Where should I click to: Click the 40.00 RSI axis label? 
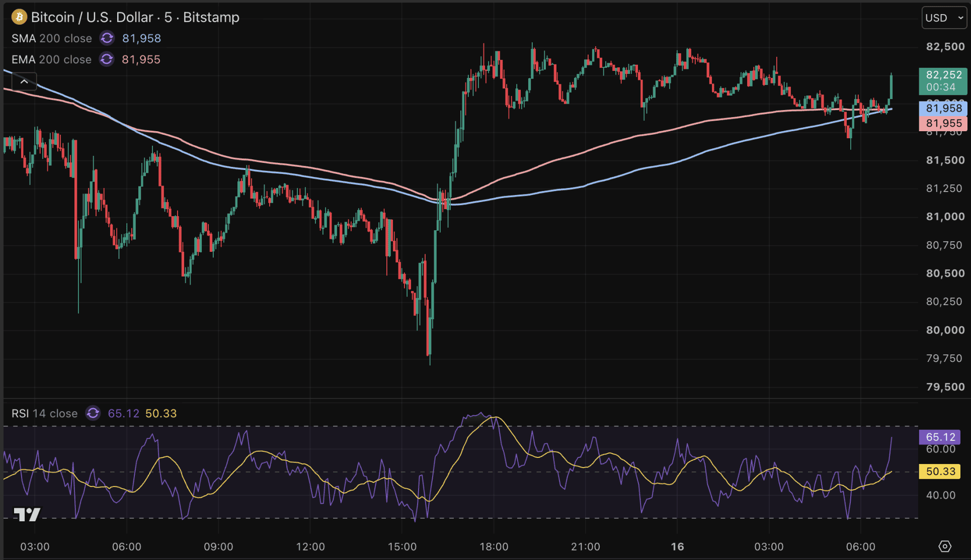tap(940, 495)
